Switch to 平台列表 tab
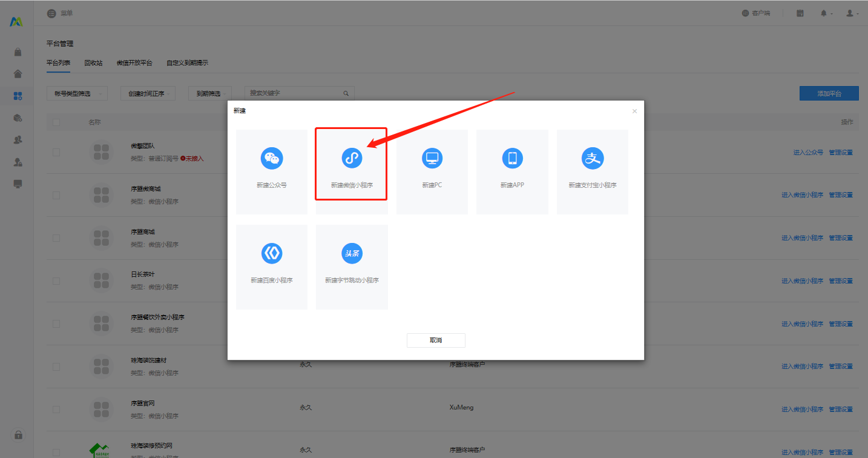The height and width of the screenshot is (458, 868). [59, 63]
